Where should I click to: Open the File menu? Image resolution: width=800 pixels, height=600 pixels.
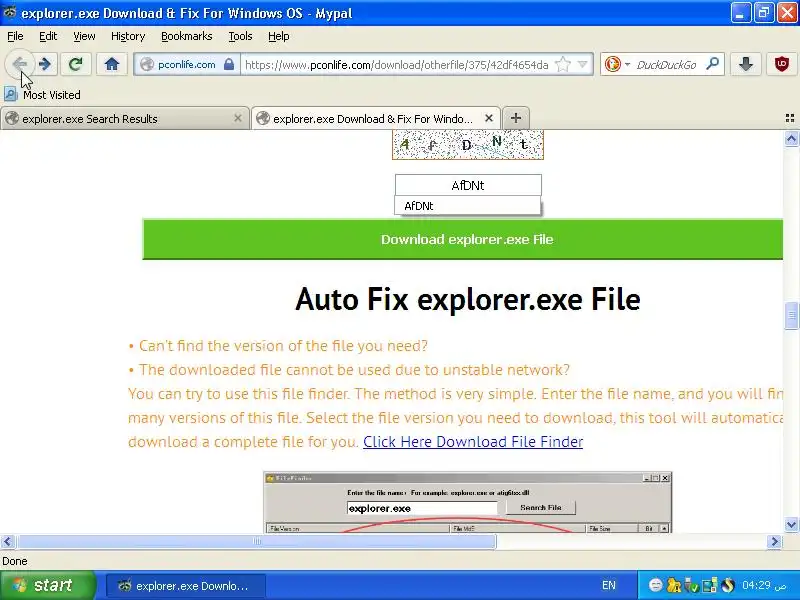tap(15, 36)
